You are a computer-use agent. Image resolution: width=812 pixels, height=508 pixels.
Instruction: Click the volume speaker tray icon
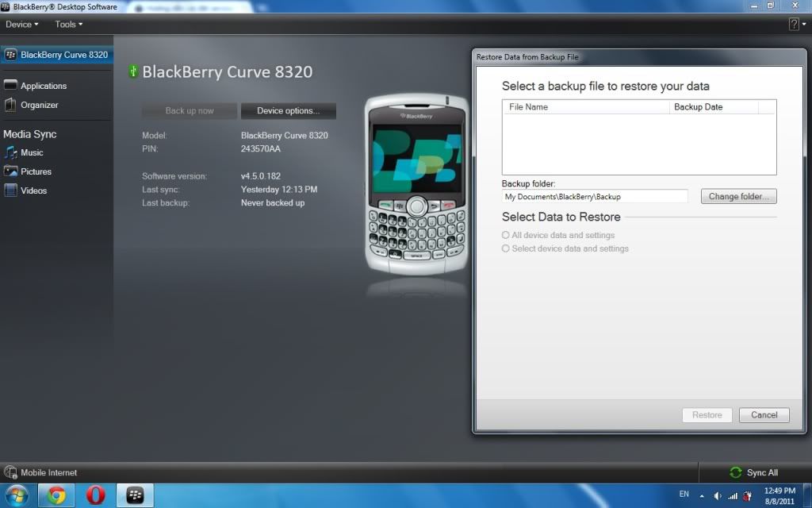717,496
